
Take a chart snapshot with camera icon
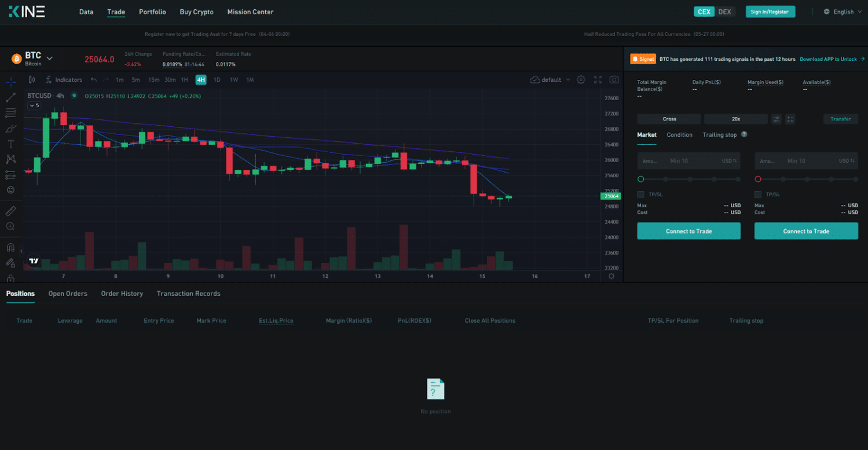click(614, 79)
